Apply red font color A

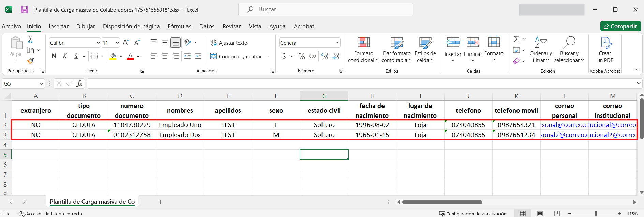130,56
